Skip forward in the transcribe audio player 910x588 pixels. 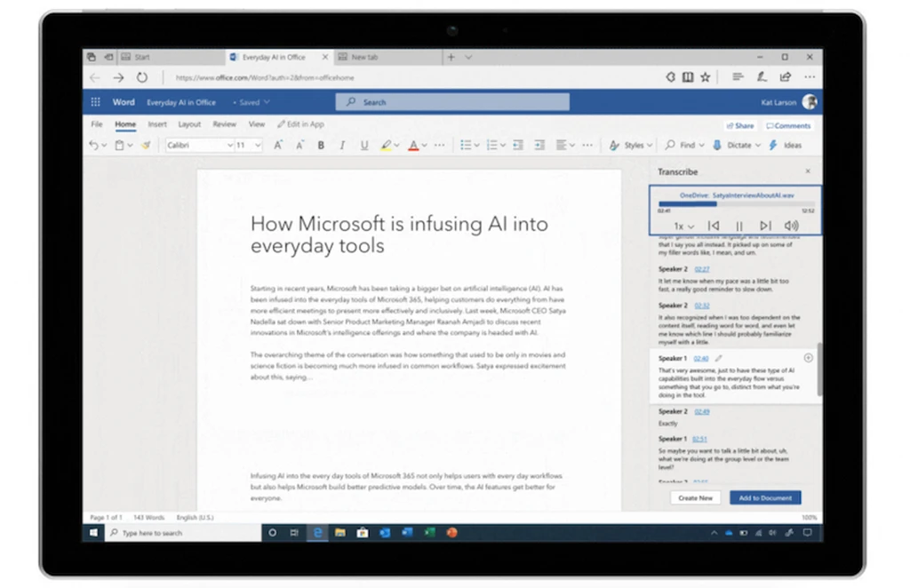765,226
